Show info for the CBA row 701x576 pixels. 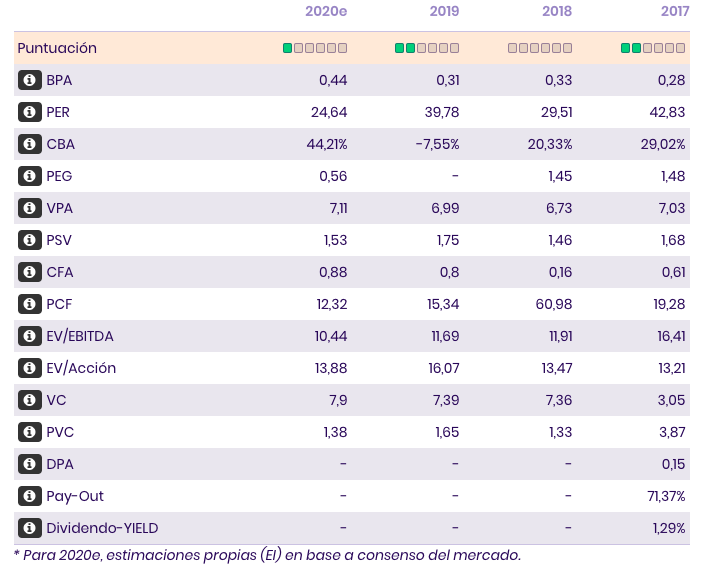pos(30,144)
